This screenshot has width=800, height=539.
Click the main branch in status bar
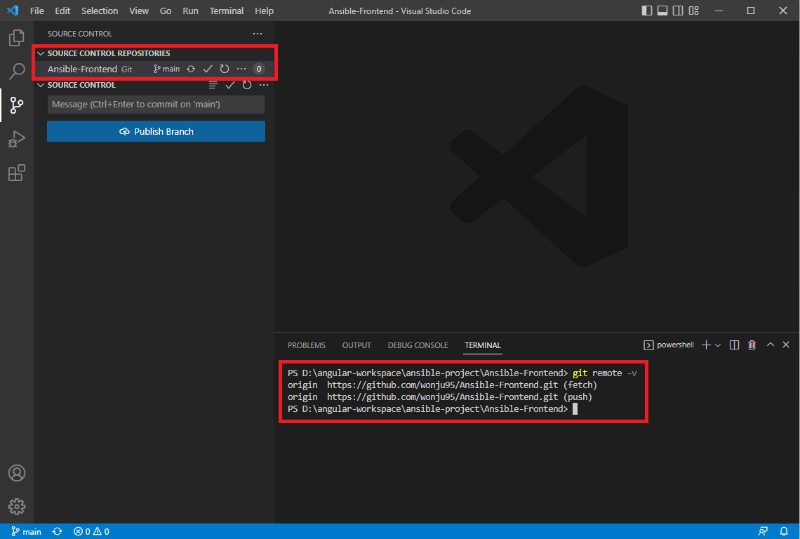click(x=27, y=531)
